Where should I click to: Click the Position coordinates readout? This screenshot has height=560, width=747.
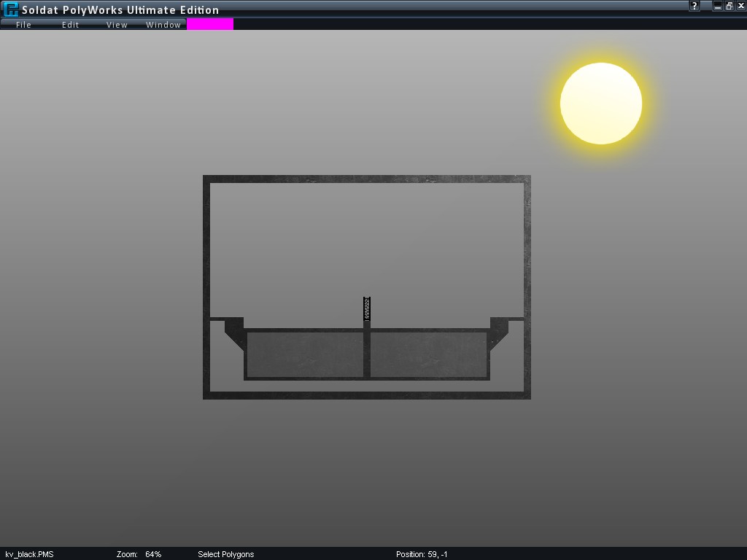pyautogui.click(x=422, y=554)
